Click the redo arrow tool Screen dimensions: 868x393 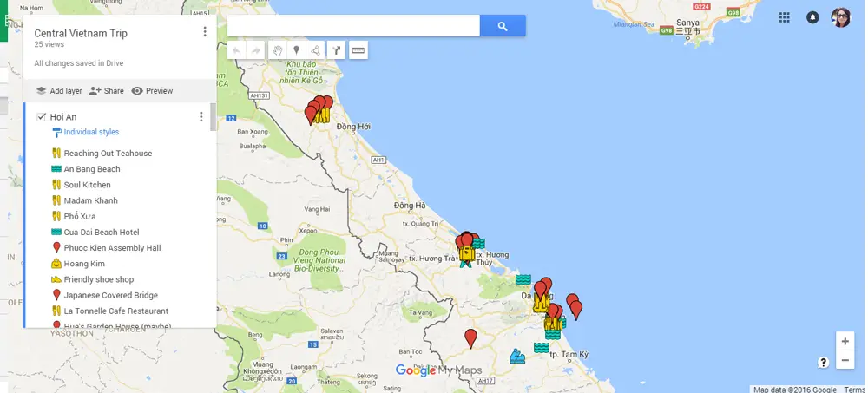coord(255,50)
